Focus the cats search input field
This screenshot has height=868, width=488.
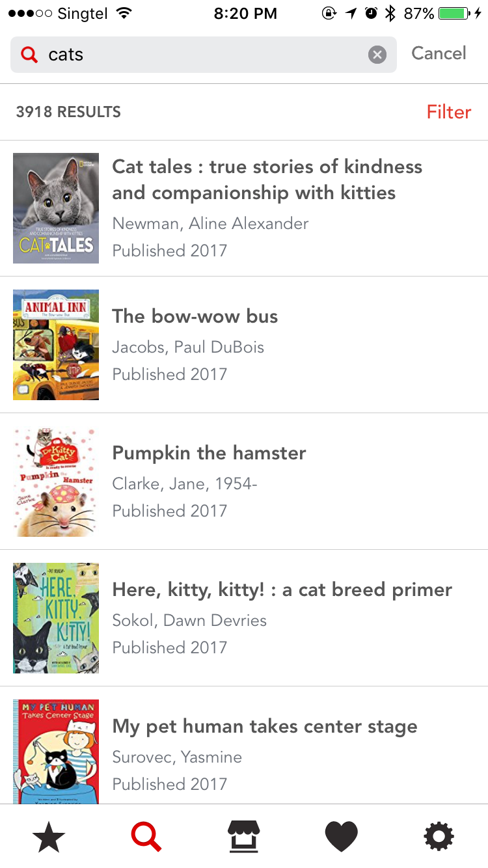202,55
